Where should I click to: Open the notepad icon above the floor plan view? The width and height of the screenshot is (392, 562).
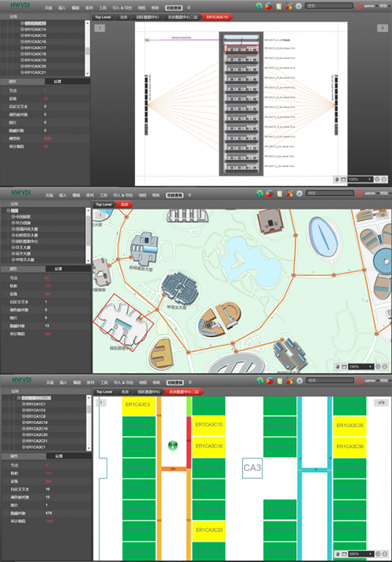pos(280,381)
